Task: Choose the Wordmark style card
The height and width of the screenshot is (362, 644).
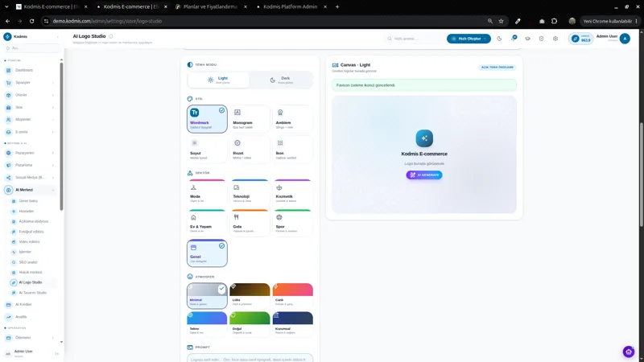Action: tap(207, 119)
